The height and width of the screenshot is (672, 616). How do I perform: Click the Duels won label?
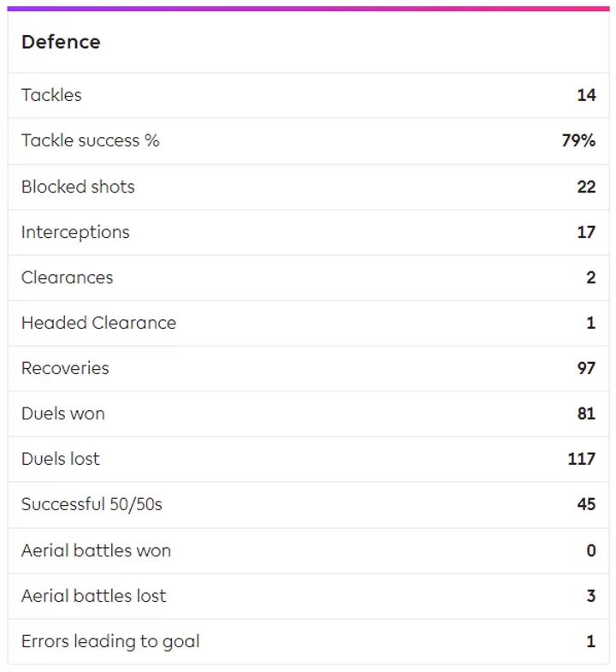63,413
